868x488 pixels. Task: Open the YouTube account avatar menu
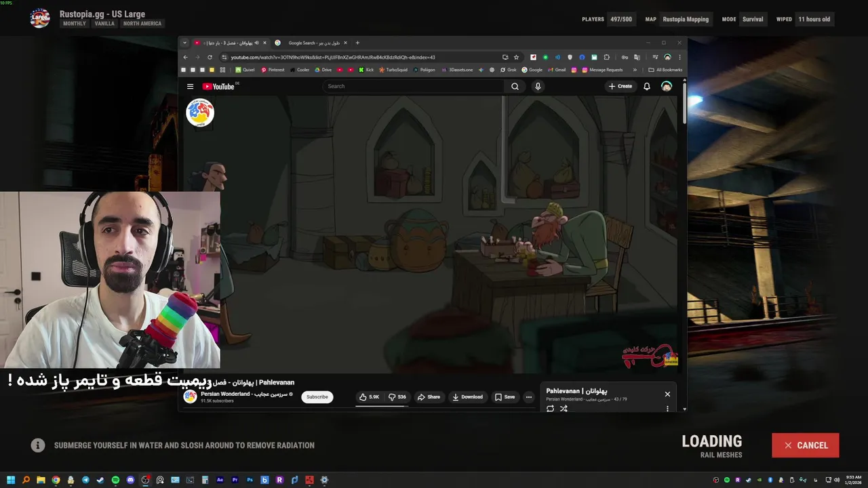click(667, 86)
